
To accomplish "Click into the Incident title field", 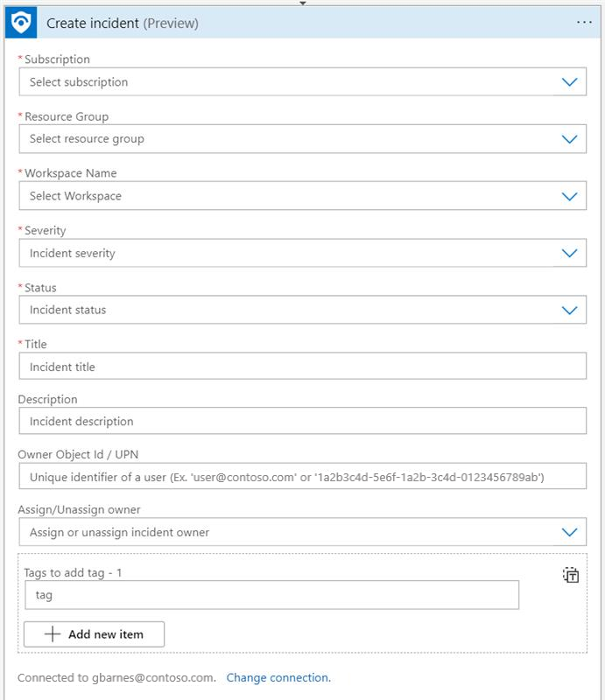I will 302,367.
